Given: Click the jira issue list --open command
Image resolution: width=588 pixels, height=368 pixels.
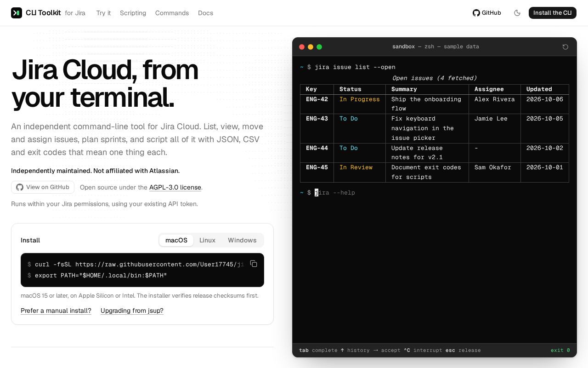Looking at the screenshot, I should (x=355, y=67).
